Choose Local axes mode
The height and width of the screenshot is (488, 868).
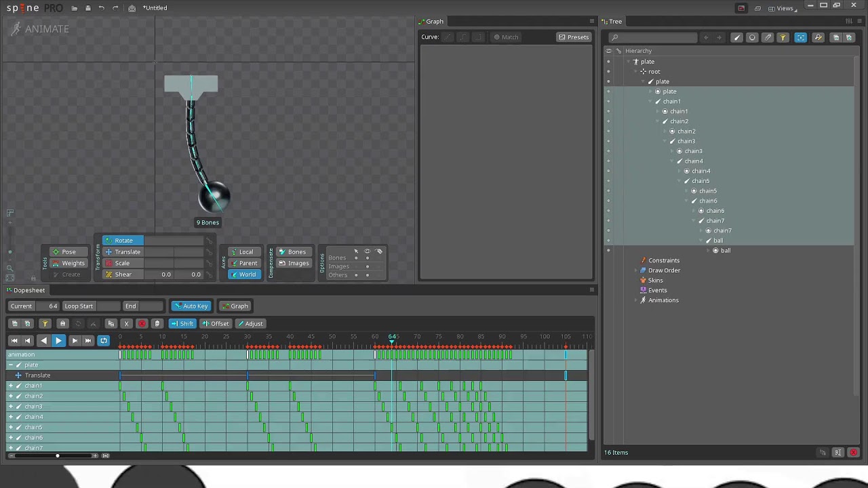(x=245, y=252)
